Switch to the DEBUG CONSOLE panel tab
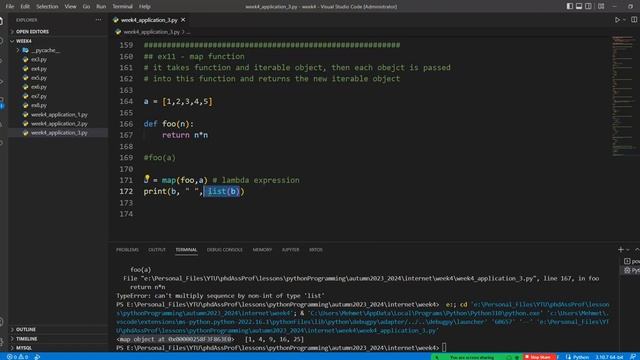Image resolution: width=640 pixels, height=360 pixels. [224, 250]
